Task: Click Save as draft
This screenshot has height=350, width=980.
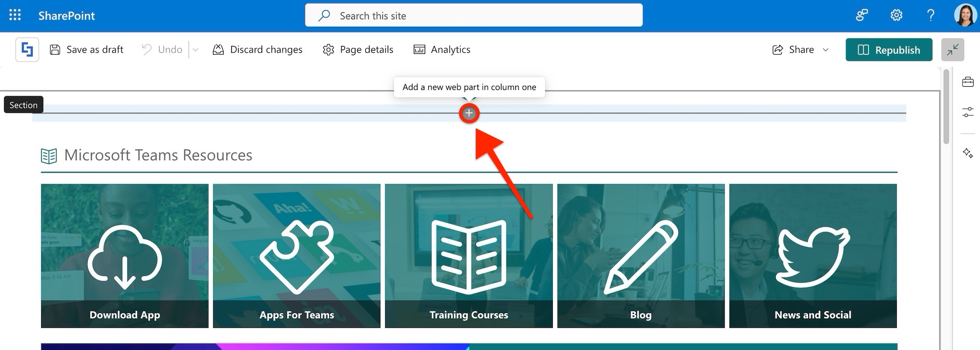Action: click(86, 50)
